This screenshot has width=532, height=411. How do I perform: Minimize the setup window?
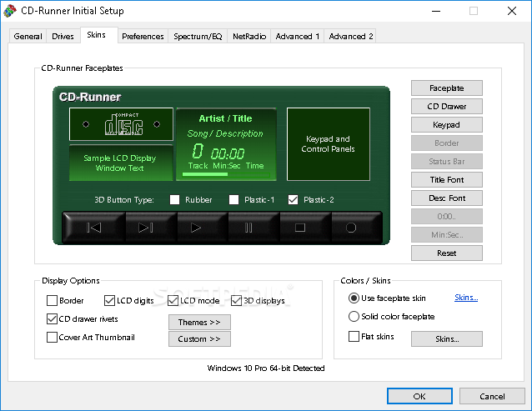pyautogui.click(x=436, y=11)
